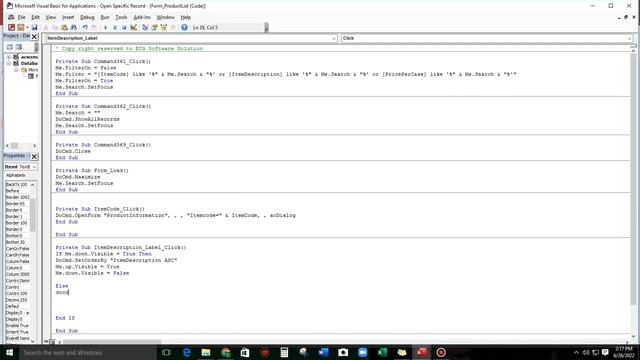
Task: Select the Alphabetic tab in Properties
Action: [16, 175]
